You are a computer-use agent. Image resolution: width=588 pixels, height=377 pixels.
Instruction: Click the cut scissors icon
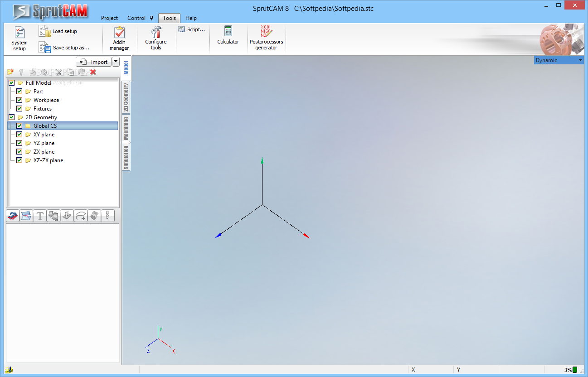(58, 72)
